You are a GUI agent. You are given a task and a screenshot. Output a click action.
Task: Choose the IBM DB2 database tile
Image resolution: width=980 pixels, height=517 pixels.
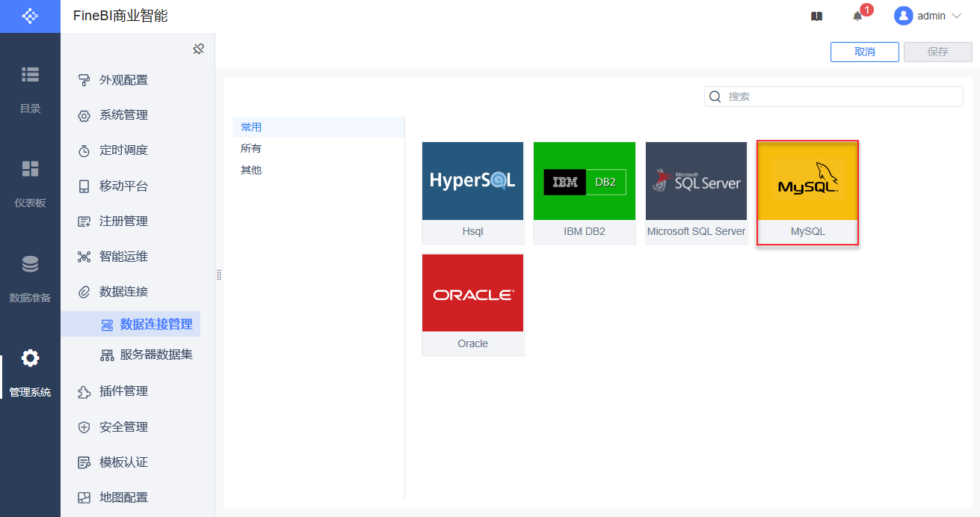pyautogui.click(x=585, y=193)
